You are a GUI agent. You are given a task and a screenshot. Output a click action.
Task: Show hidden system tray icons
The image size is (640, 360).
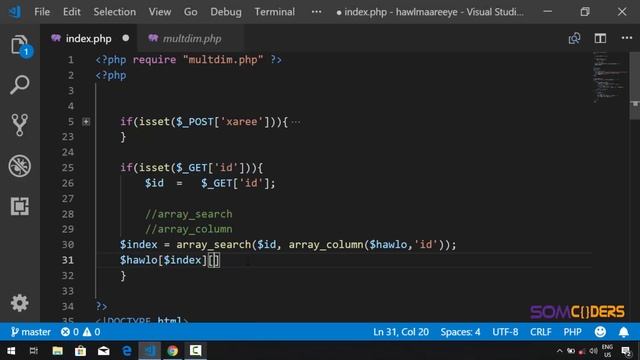(559, 351)
